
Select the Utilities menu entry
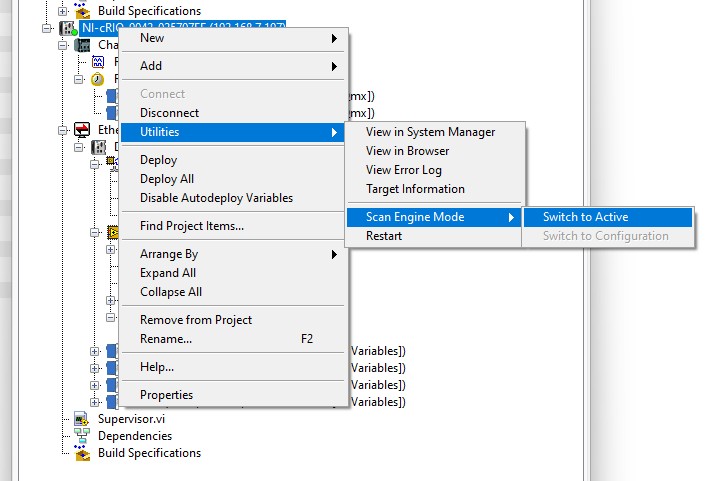tap(233, 132)
